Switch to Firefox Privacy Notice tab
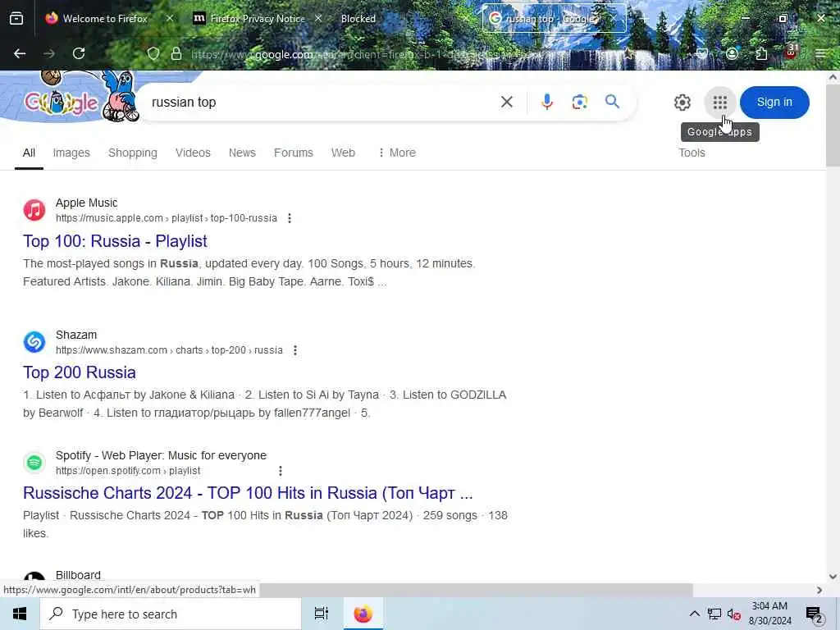 click(x=257, y=19)
